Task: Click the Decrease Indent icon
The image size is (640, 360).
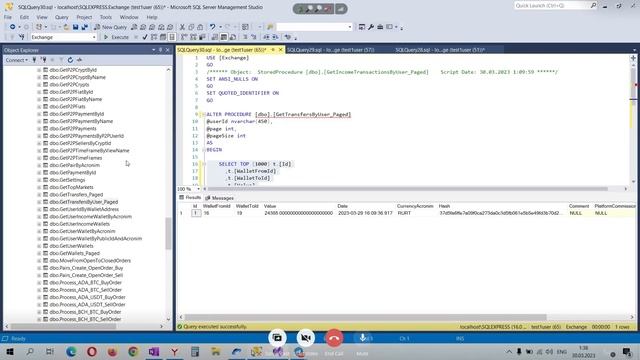Action: [266, 37]
